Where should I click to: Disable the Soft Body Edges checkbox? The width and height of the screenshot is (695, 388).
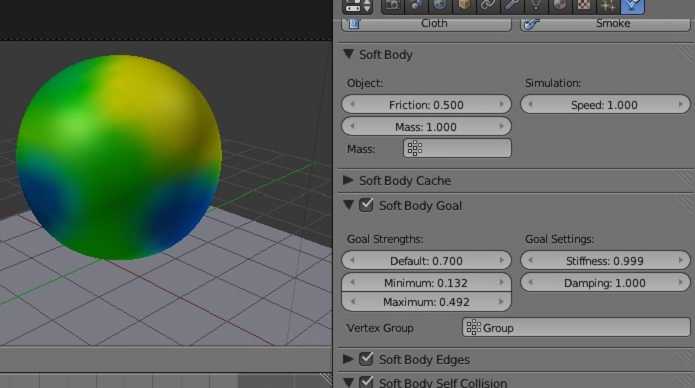coord(366,359)
